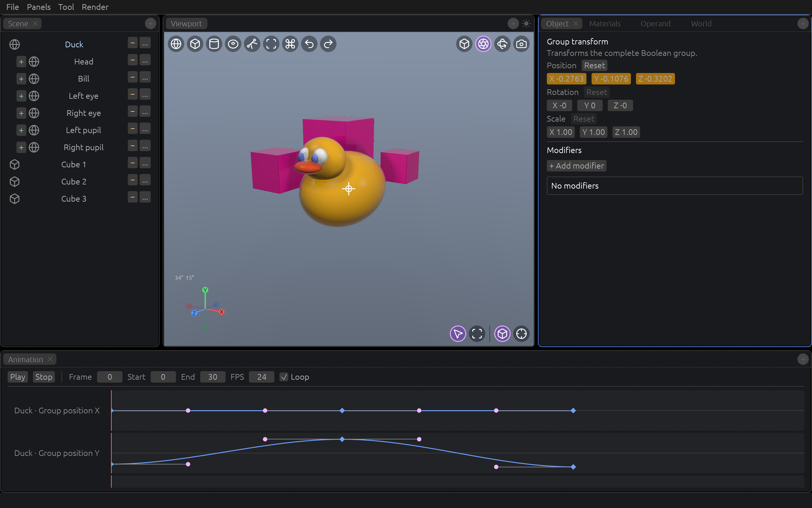Viewport: 812px width, 508px height.
Task: Add a panel in the Animation panel header
Action: click(x=802, y=359)
